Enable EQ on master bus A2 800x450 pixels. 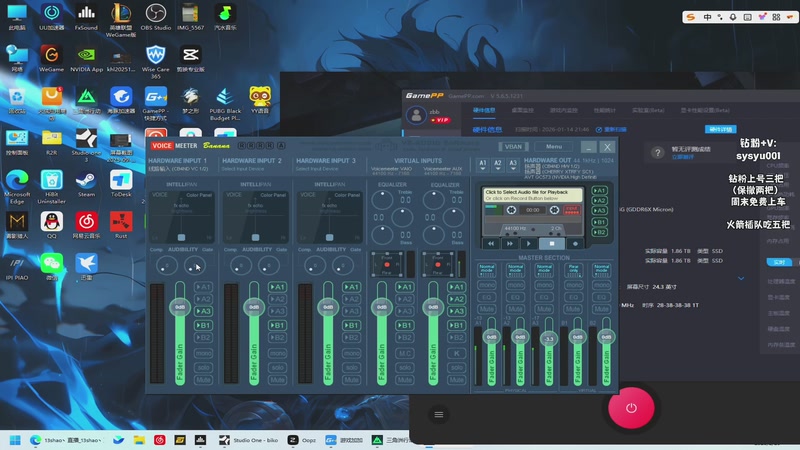pyautogui.click(x=515, y=297)
